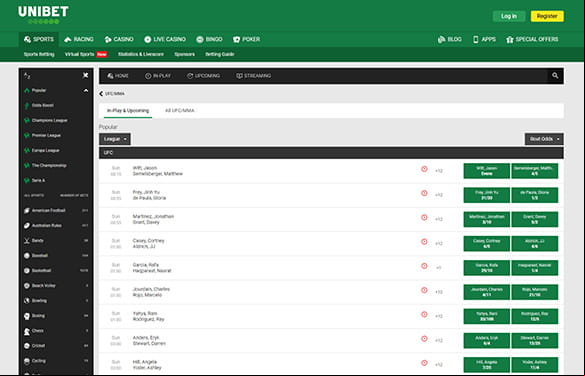
Task: Select the In-Play & Upcoming tab
Action: (128, 111)
